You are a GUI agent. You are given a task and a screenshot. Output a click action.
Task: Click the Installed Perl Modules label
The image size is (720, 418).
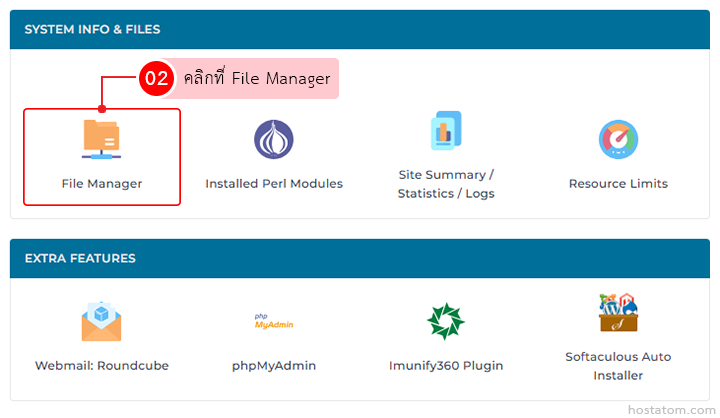[x=273, y=184]
